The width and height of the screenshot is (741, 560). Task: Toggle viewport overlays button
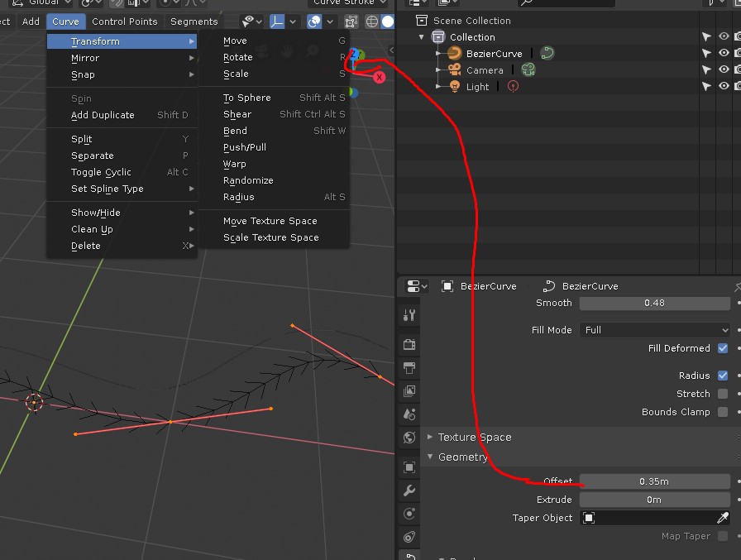tap(314, 22)
